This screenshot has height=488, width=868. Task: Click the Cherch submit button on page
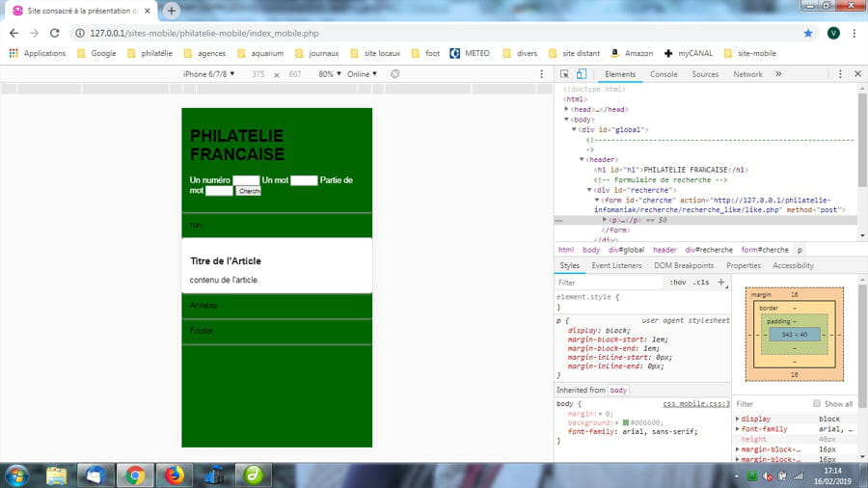click(249, 191)
